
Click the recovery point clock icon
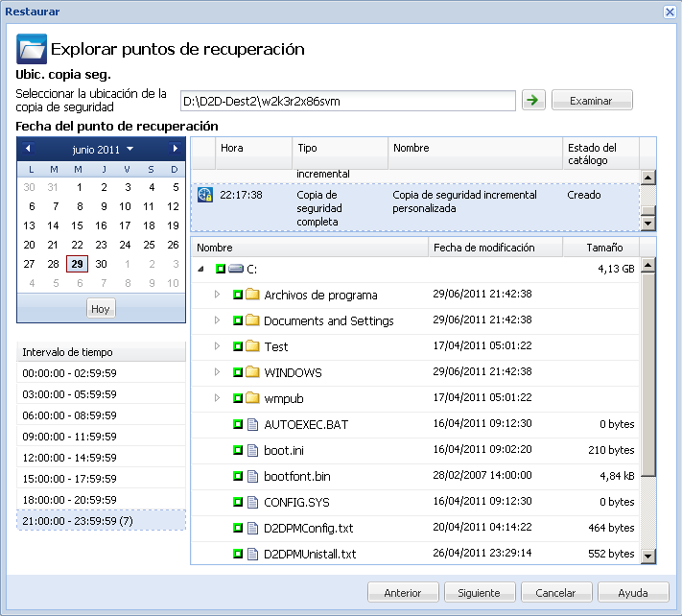coord(204,195)
